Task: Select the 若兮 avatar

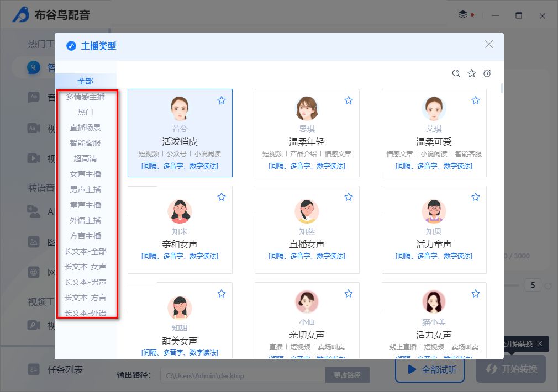Action: (x=180, y=109)
